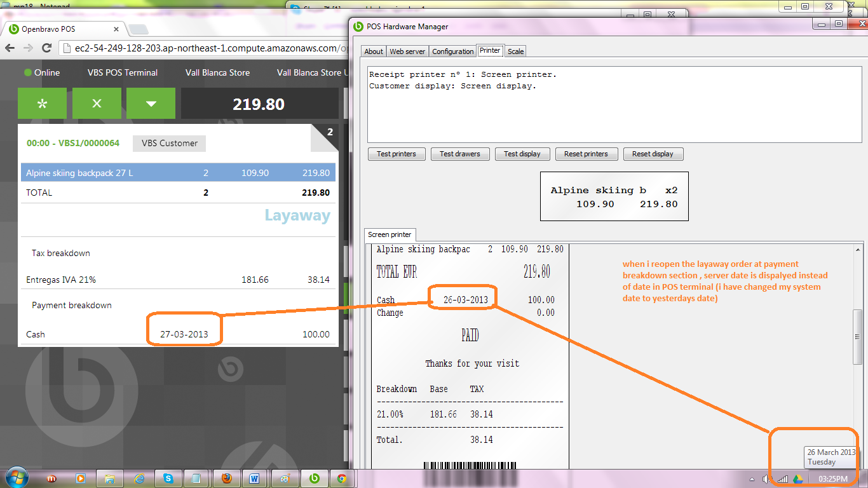Click the green X delete button in POS
This screenshot has height=488, width=868.
pos(97,104)
